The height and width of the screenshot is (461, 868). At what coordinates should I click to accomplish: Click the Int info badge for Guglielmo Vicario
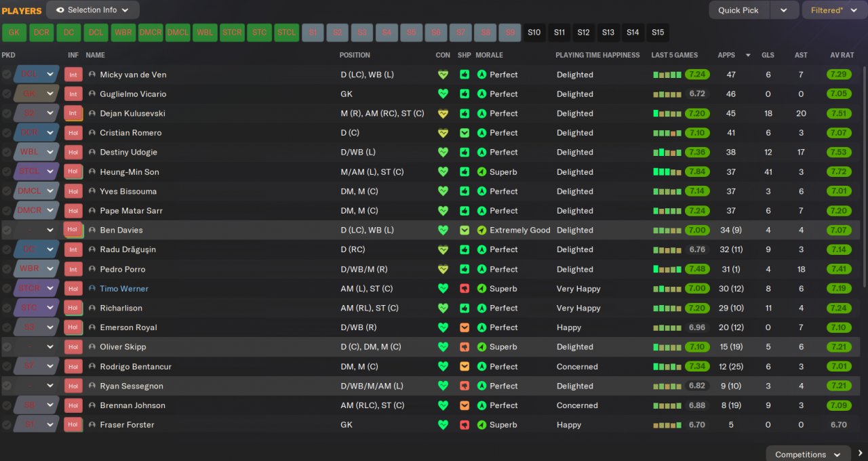[73, 94]
